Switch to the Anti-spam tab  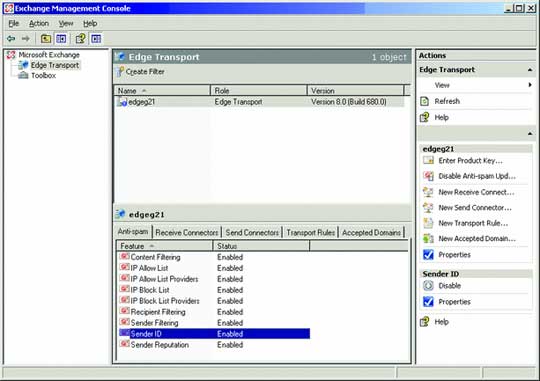click(133, 231)
